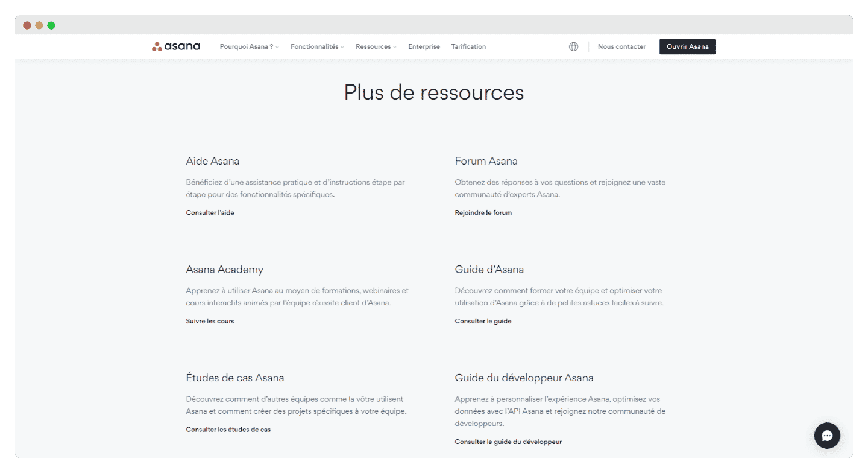This screenshot has height=473, width=868.
Task: Click the Asana Academy heading
Action: point(224,270)
